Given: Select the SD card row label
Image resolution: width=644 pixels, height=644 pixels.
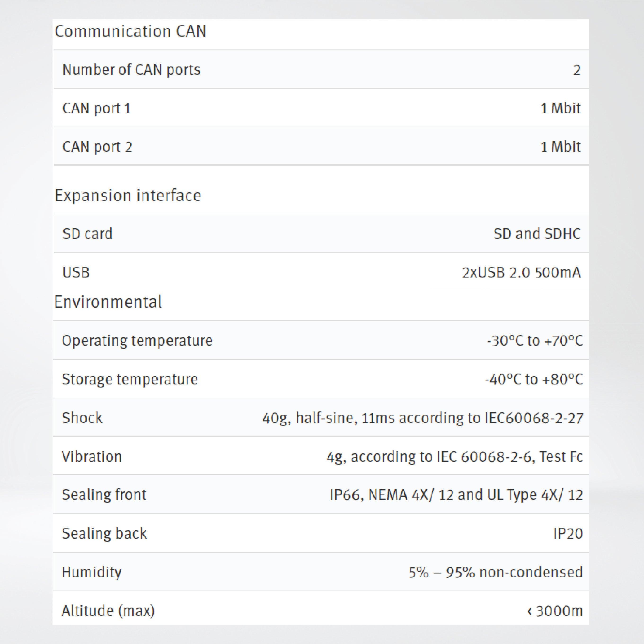Looking at the screenshot, I should (87, 234).
